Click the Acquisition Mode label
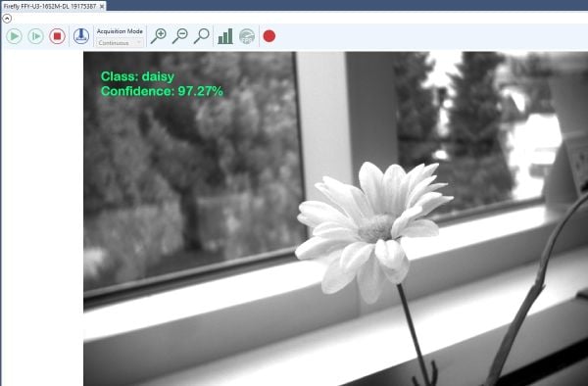The image size is (588, 386). pyautogui.click(x=120, y=31)
